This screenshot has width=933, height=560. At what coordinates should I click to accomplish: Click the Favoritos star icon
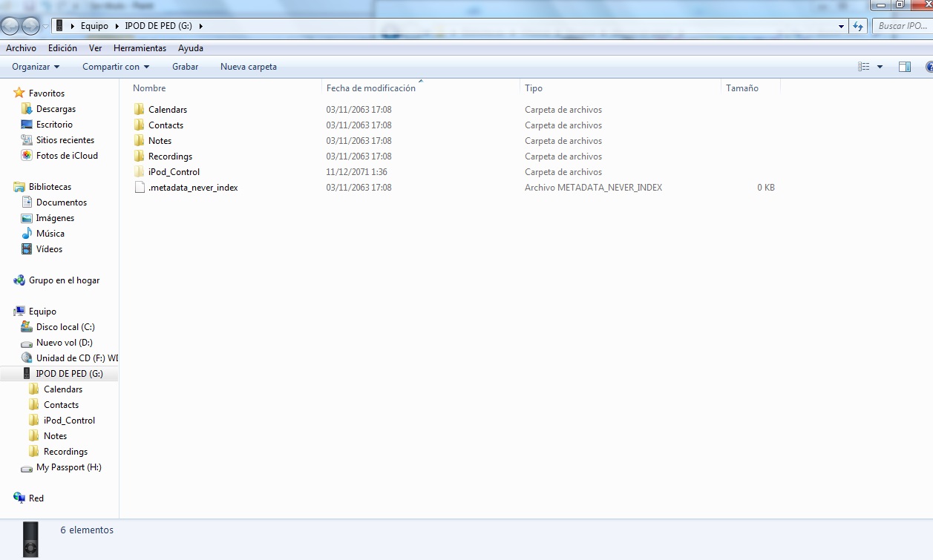[x=19, y=93]
